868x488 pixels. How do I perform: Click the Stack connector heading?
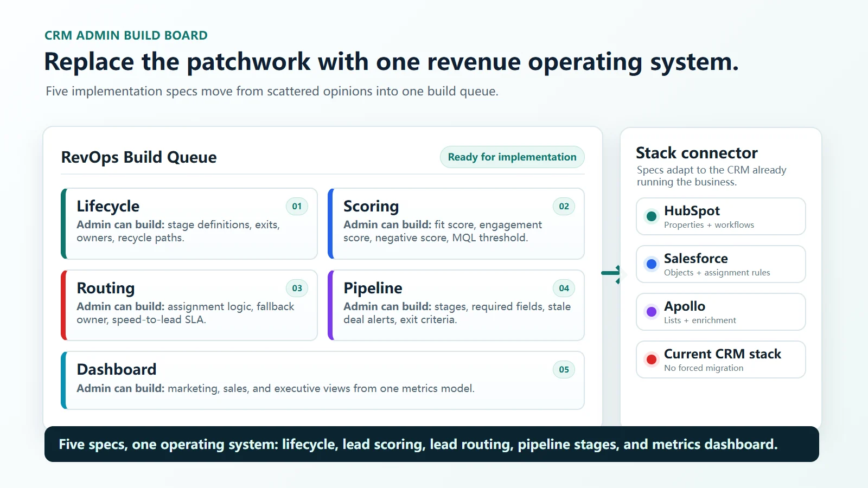[x=697, y=153]
